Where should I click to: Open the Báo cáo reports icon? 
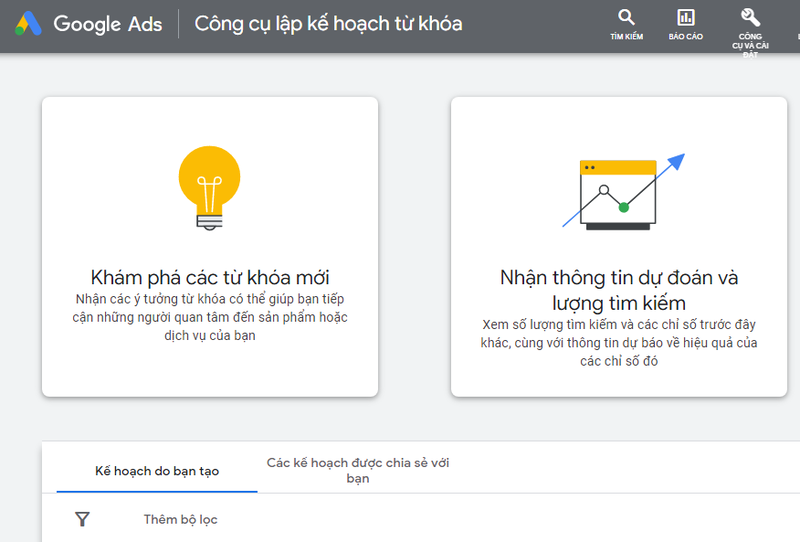(x=686, y=17)
